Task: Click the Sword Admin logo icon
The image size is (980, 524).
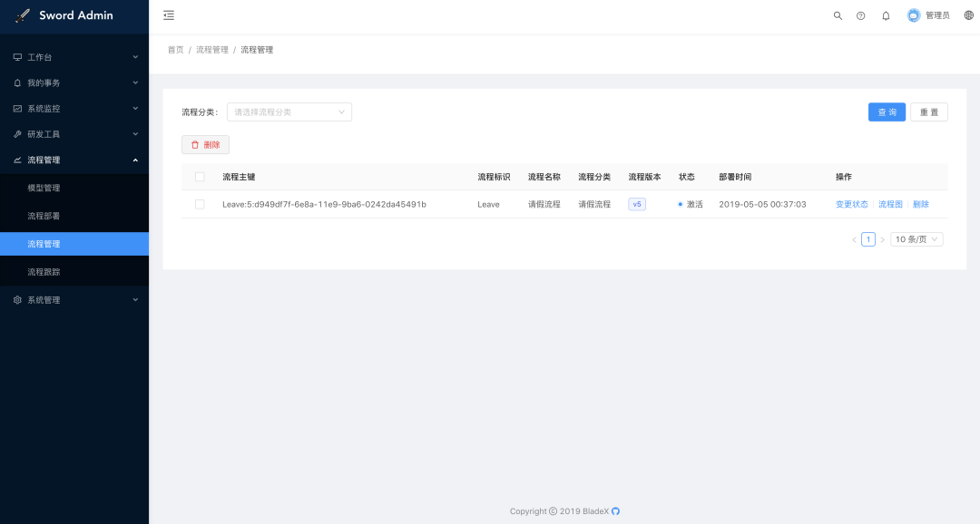Action: pyautogui.click(x=24, y=15)
